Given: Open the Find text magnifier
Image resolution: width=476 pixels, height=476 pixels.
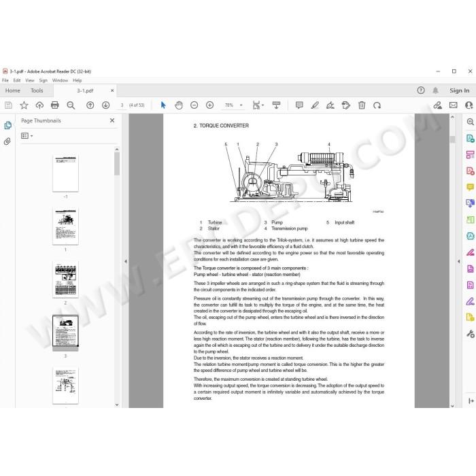Looking at the screenshot, I should [71, 105].
